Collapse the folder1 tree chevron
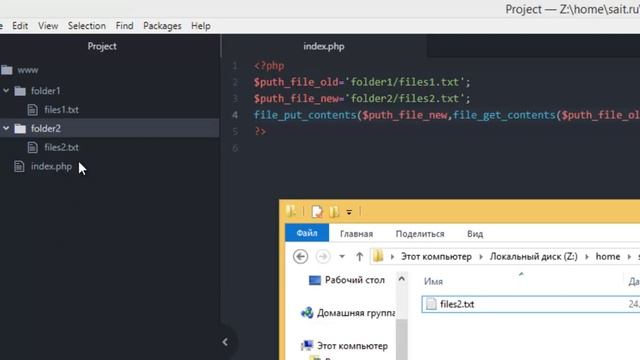This screenshot has height=360, width=640. [6, 90]
